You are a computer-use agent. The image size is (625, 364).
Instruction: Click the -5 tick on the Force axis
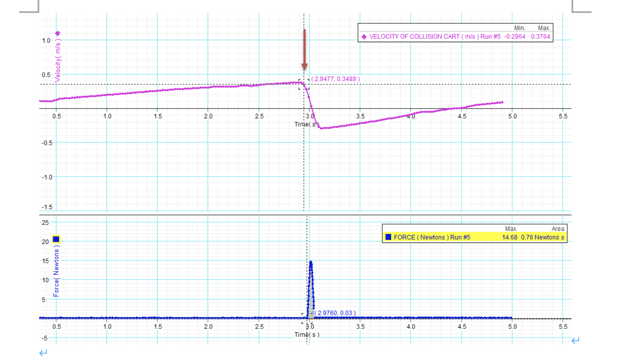[x=44, y=338]
